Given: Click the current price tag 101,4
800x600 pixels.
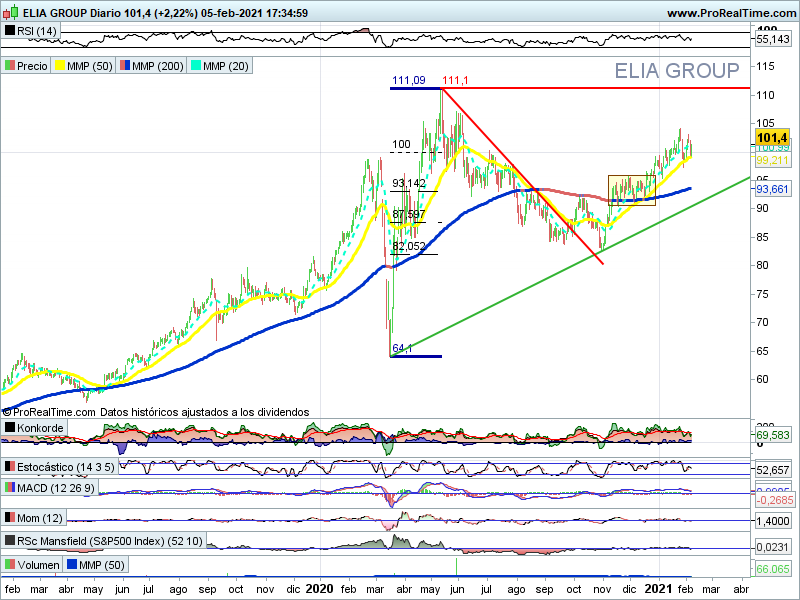Looking at the screenshot, I should click(772, 137).
